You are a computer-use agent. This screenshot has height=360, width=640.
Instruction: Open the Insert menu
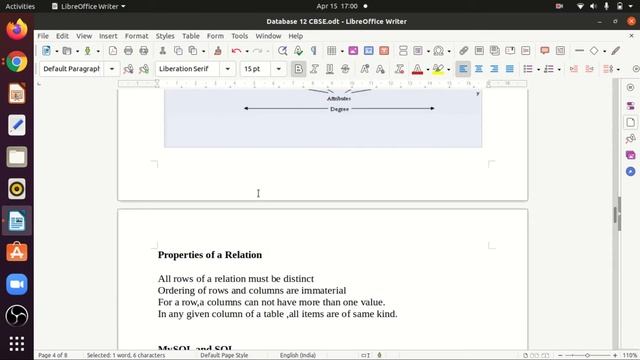(108, 36)
